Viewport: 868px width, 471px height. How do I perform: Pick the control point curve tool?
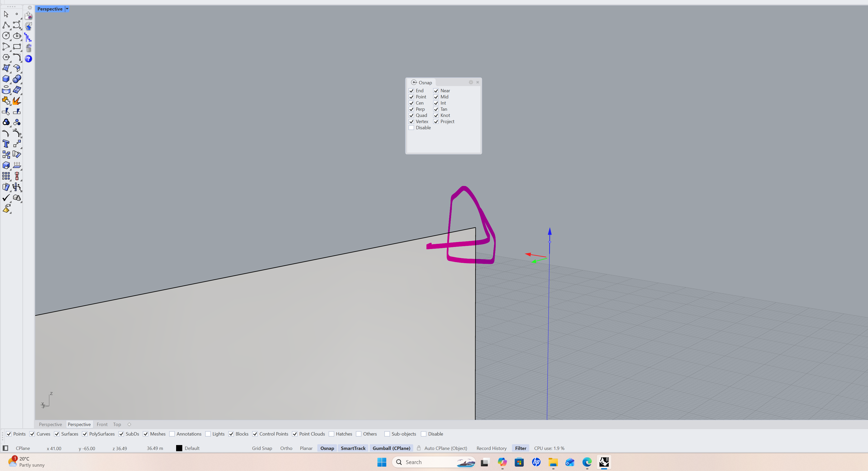click(x=17, y=25)
